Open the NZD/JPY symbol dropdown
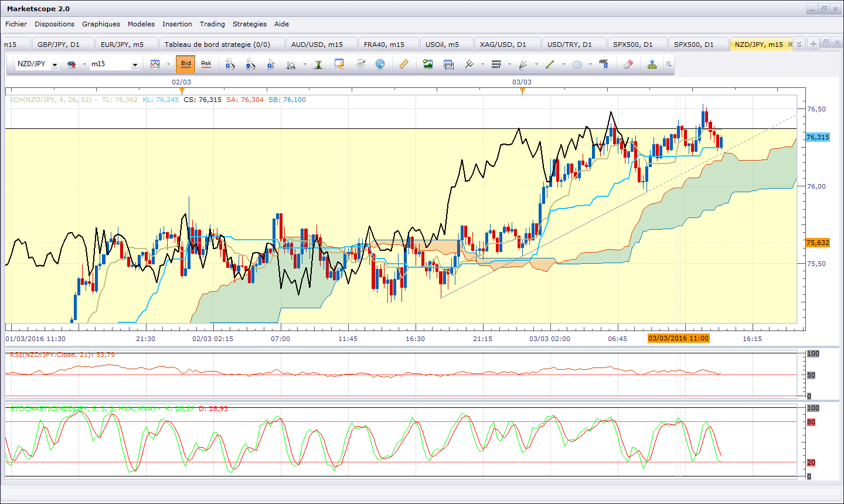Screen dimensions: 844x504 55,64
